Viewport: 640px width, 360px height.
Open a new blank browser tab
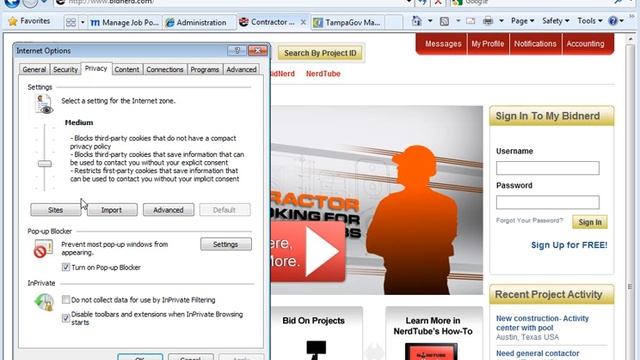pos(393,22)
